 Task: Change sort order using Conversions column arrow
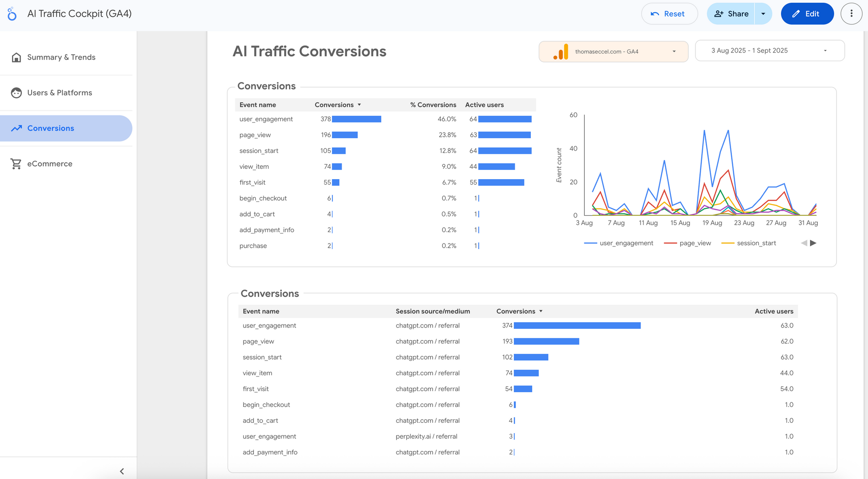[x=359, y=105]
